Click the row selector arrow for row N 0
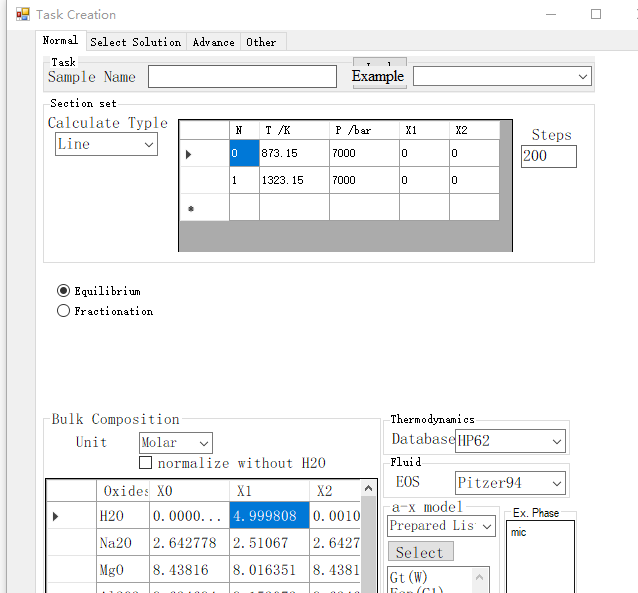This screenshot has width=638, height=593. pos(189,154)
